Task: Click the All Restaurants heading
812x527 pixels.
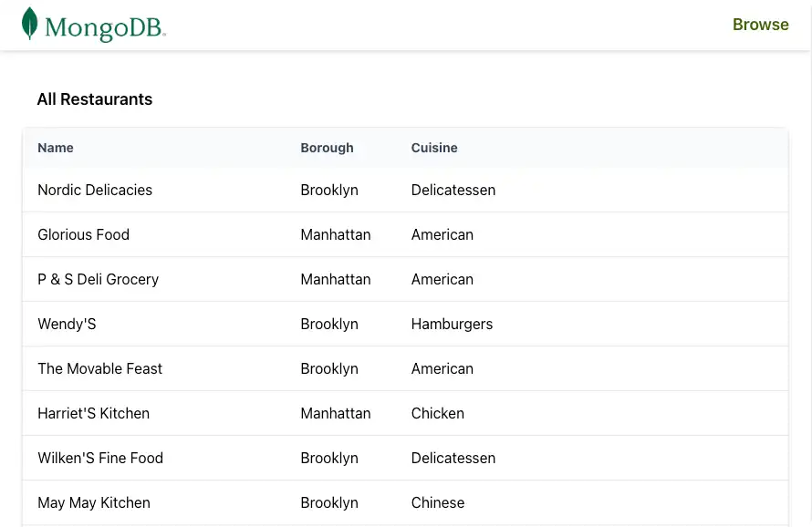Action: click(x=94, y=99)
